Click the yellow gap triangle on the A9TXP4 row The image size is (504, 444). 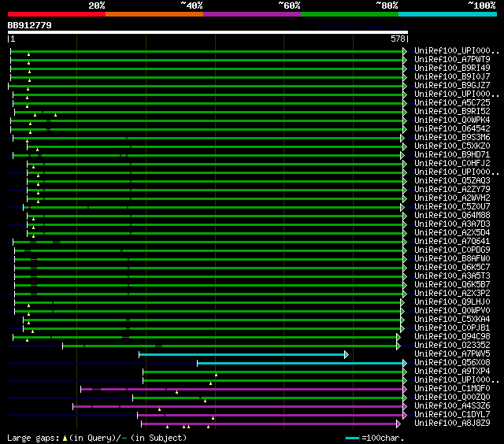(x=216, y=374)
